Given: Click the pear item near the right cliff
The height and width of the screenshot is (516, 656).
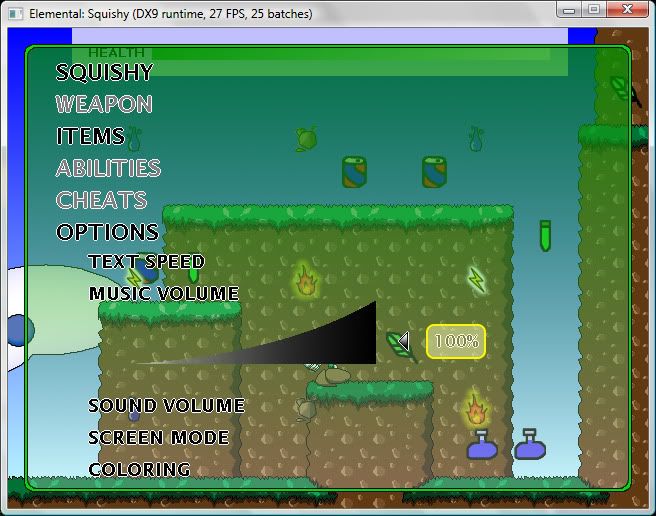Looking at the screenshot, I should click(x=477, y=139).
